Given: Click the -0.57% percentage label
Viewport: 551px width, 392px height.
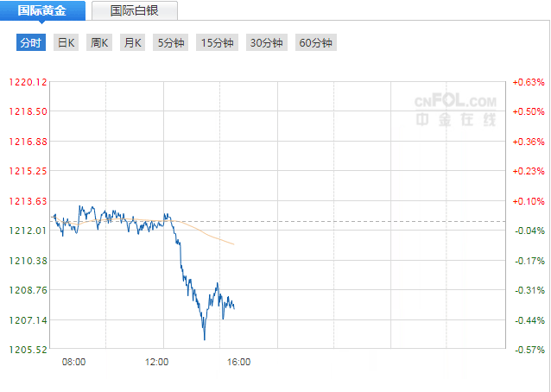Looking at the screenshot, I should point(529,350).
